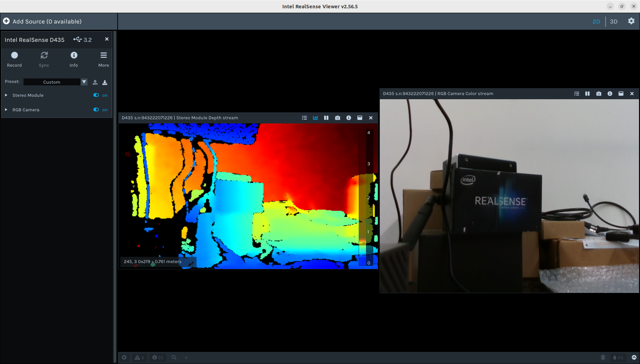The width and height of the screenshot is (640, 364).
Task: Click Add Source plus button
Action: (x=6, y=21)
